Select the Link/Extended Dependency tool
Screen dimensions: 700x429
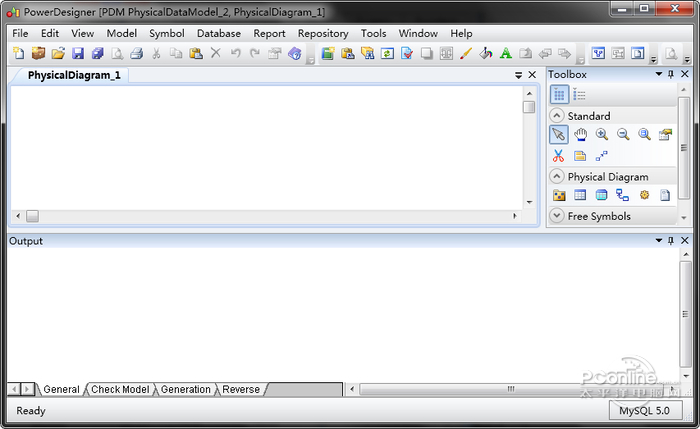(x=601, y=156)
